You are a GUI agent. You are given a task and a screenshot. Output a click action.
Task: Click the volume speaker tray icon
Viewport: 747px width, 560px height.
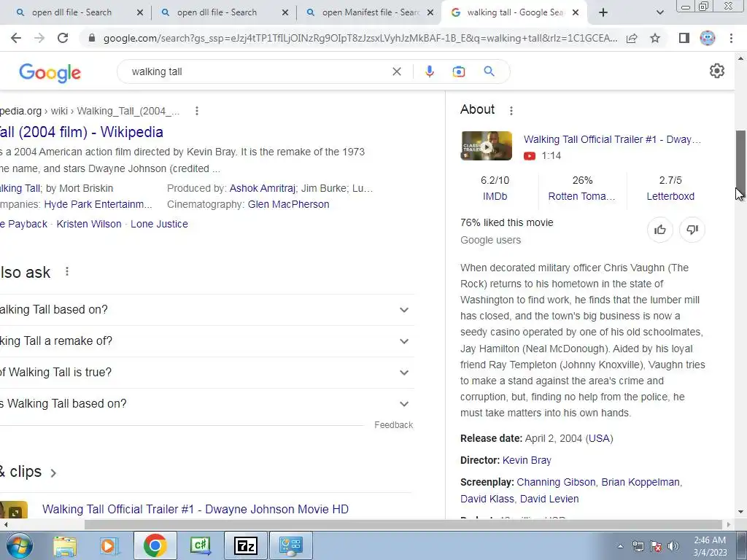(x=673, y=546)
